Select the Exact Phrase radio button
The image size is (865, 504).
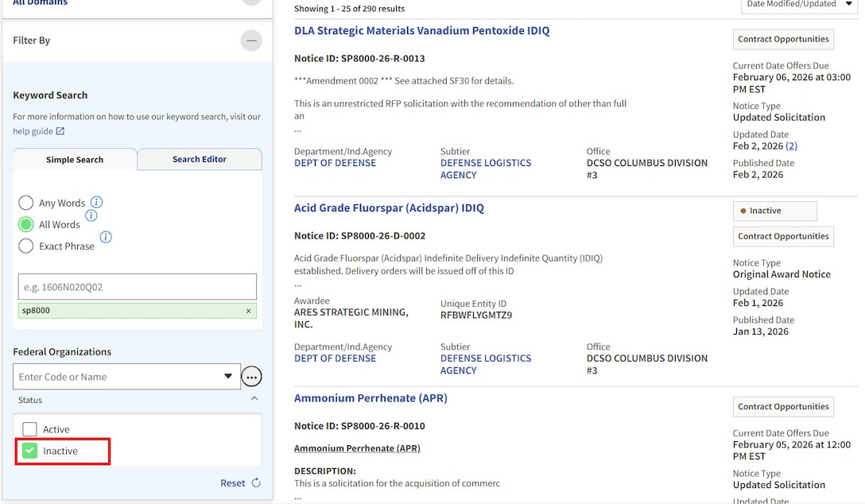[25, 246]
